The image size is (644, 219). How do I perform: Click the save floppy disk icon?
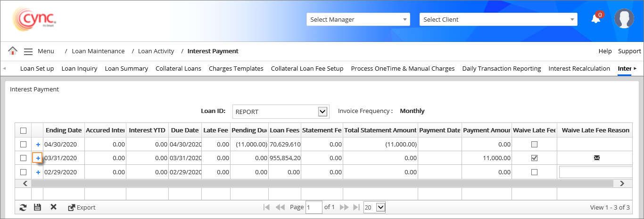(38, 207)
